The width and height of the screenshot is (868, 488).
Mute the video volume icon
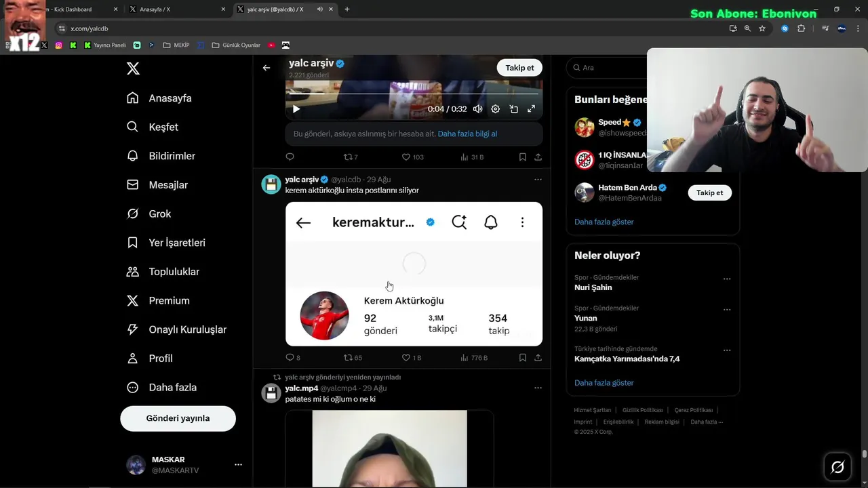(x=477, y=109)
